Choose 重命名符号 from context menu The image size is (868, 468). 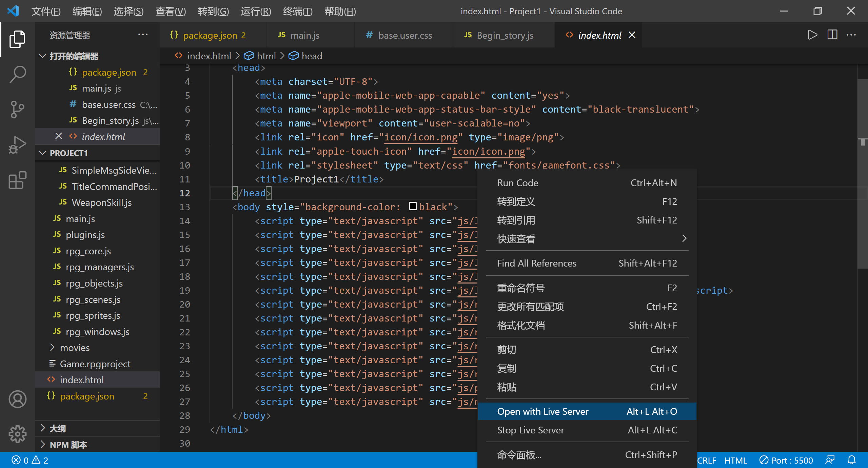[x=587, y=288]
